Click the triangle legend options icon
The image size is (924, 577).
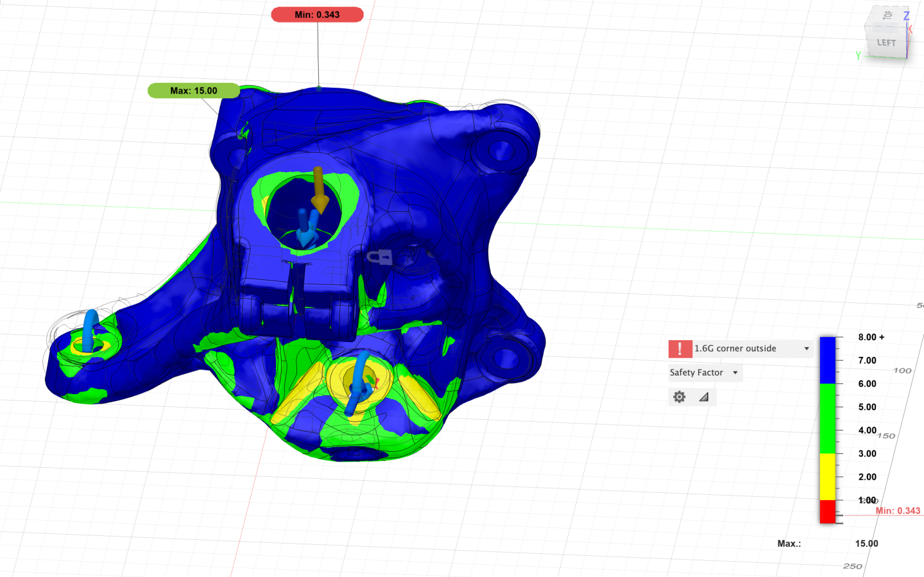704,397
